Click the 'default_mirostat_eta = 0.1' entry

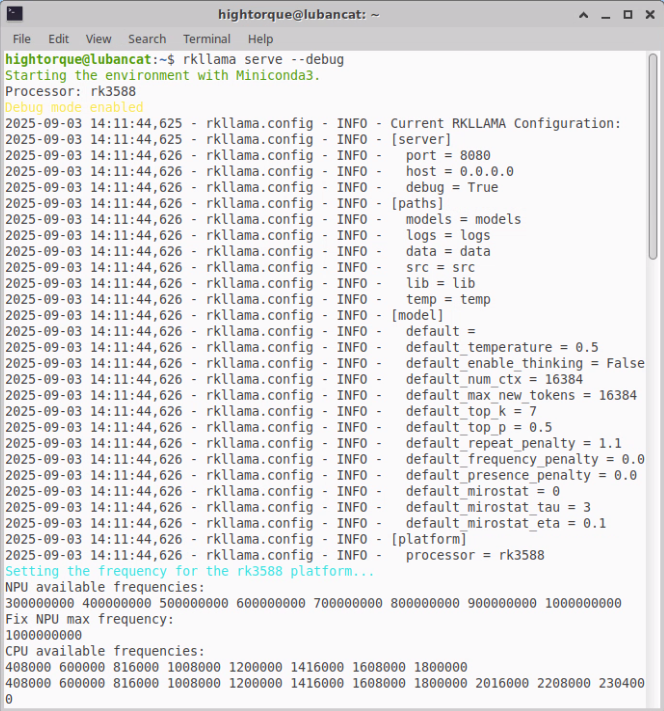coord(506,523)
